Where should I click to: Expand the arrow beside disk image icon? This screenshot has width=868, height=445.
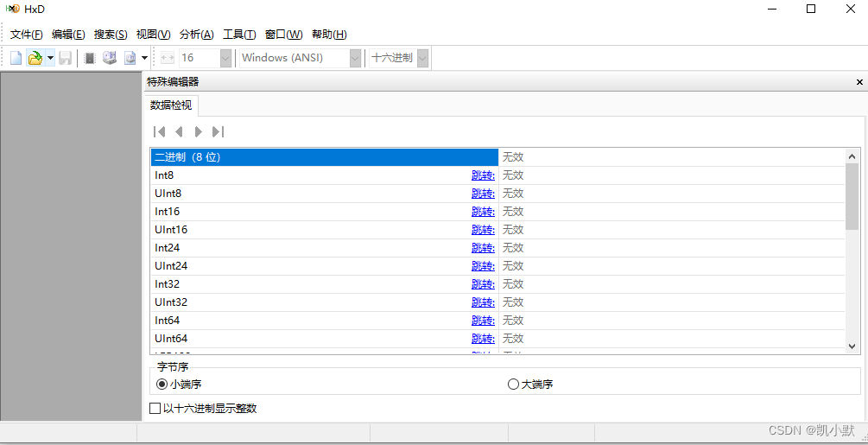point(144,58)
